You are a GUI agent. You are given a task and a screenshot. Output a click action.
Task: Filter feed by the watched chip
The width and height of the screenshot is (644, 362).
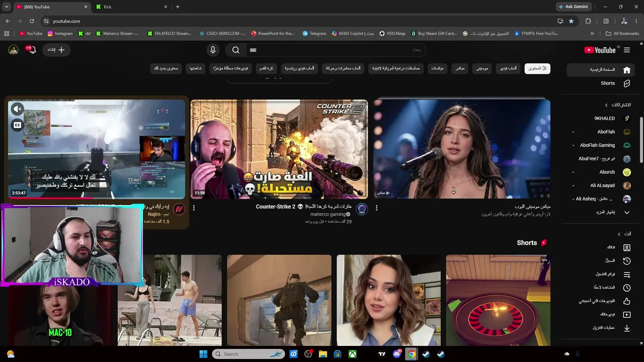(196, 68)
